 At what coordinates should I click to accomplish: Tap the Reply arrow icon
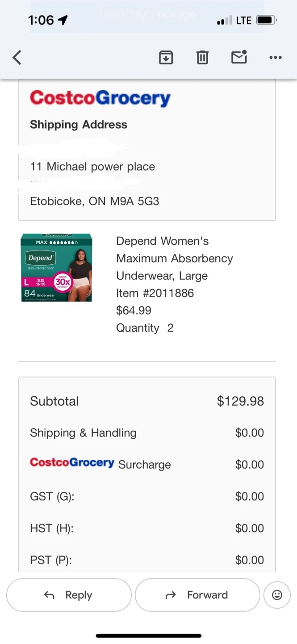coord(49,595)
